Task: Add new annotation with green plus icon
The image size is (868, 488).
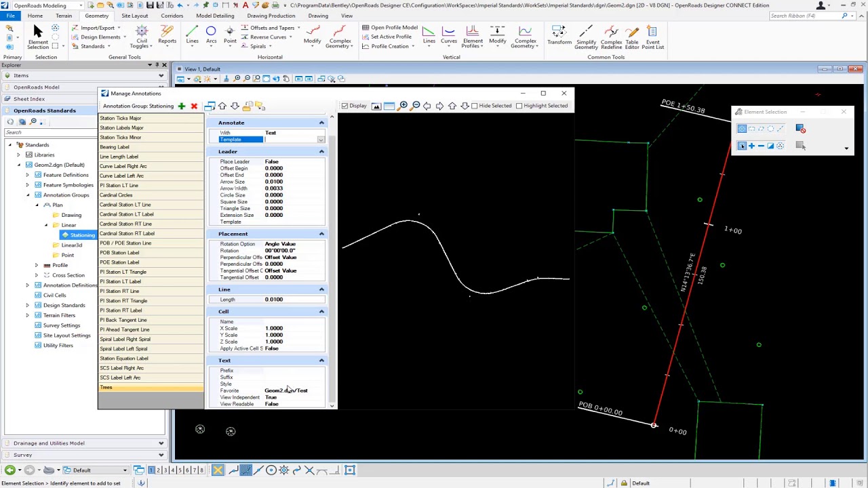Action: (181, 106)
